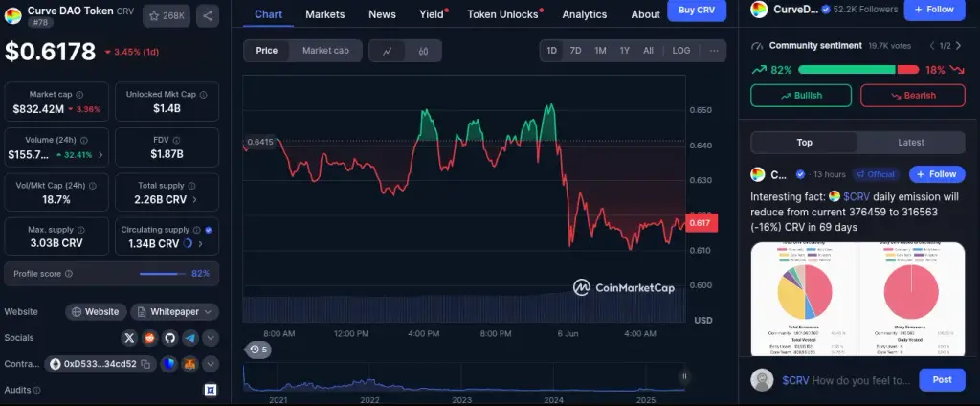Click into the $CRV comment input field

coord(846,380)
